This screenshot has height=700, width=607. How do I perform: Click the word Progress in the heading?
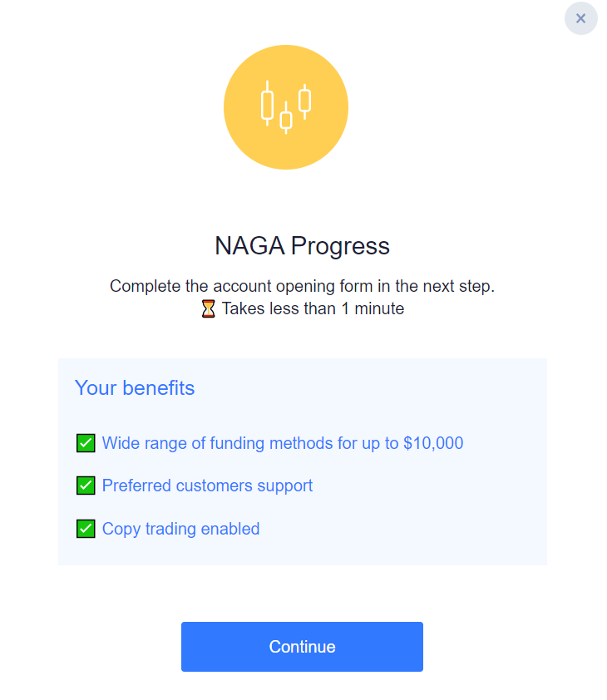(340, 246)
